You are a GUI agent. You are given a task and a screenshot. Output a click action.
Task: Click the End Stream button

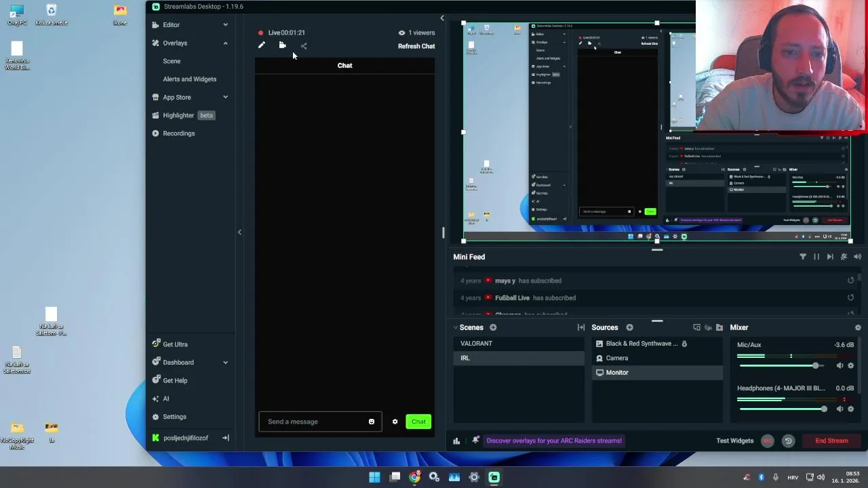tap(831, 441)
